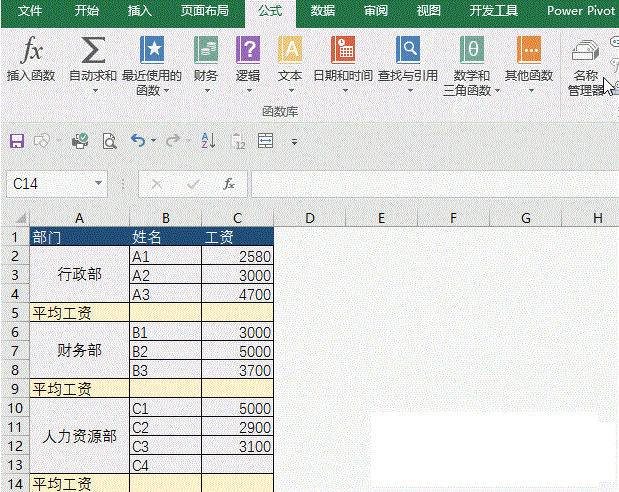Expand the Math & Trig dropdown arrow

[497, 91]
